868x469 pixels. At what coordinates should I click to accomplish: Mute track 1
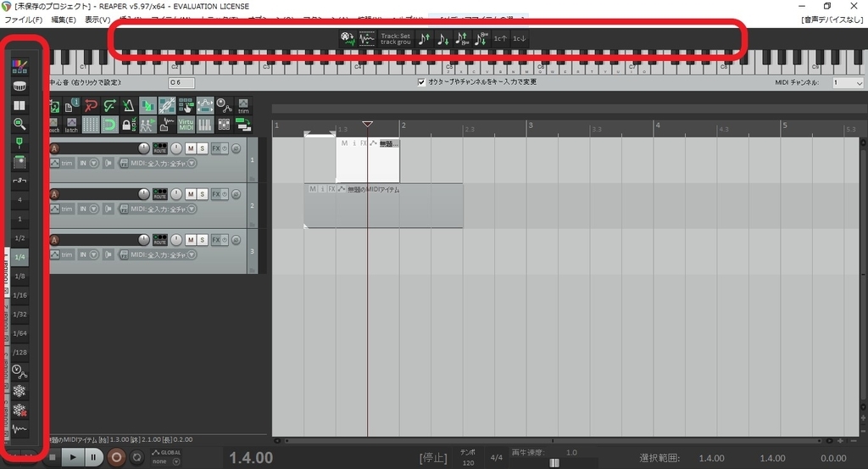(191, 148)
